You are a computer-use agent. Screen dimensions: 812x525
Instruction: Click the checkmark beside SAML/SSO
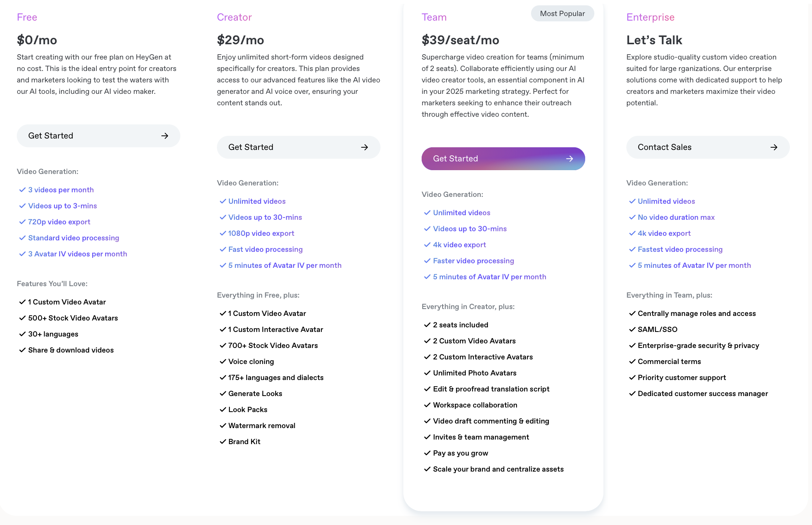[632, 329]
